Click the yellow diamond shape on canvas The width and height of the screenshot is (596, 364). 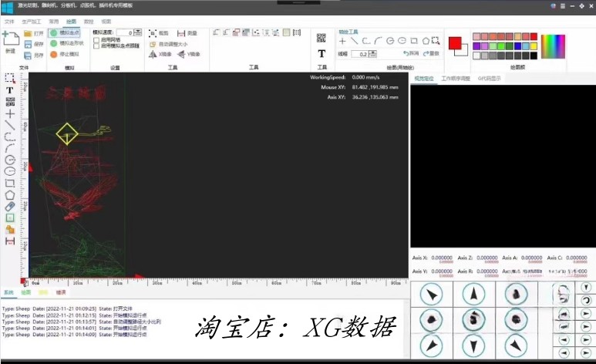coord(67,134)
